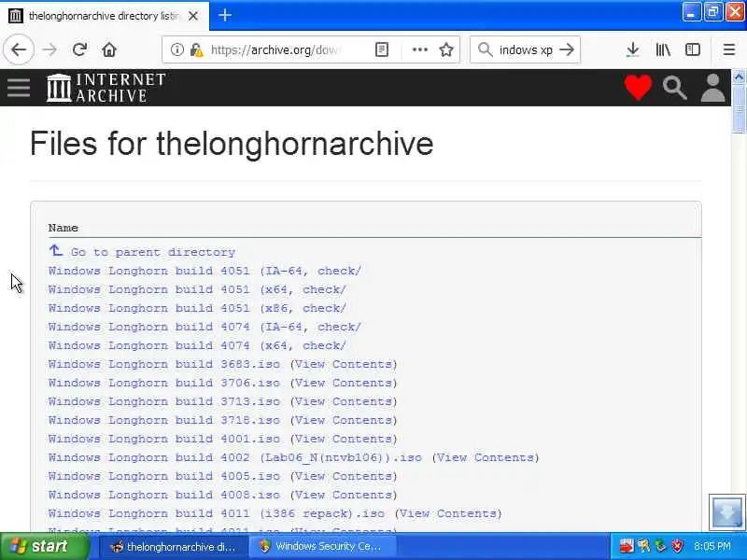Open build 4074 (IA-64, check/ folder
Viewport: 747px width, 560px height.
click(x=204, y=327)
